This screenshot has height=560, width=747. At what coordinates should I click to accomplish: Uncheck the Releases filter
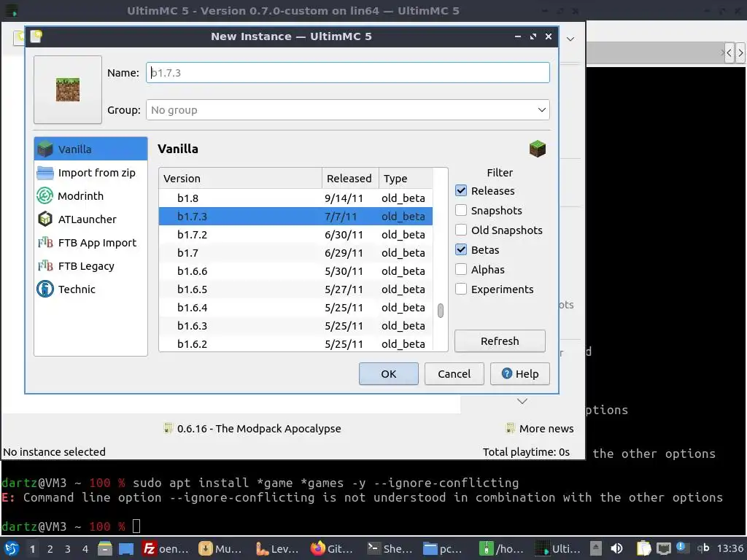tap(461, 190)
